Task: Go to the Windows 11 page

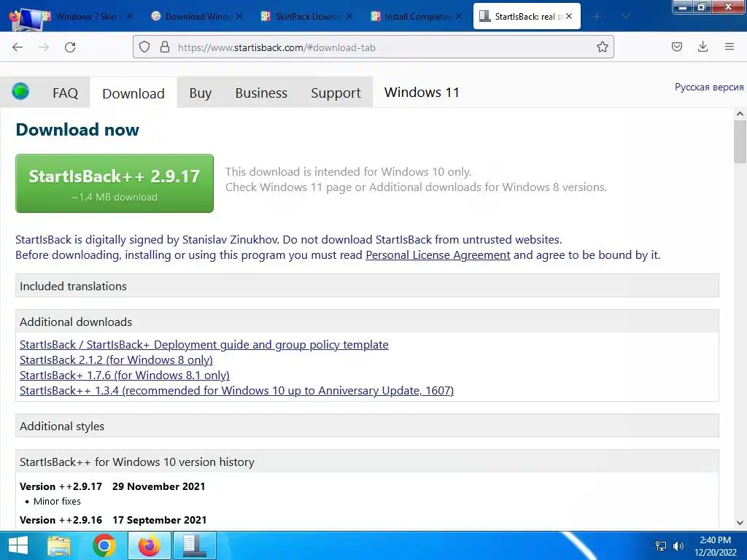Action: pos(422,93)
